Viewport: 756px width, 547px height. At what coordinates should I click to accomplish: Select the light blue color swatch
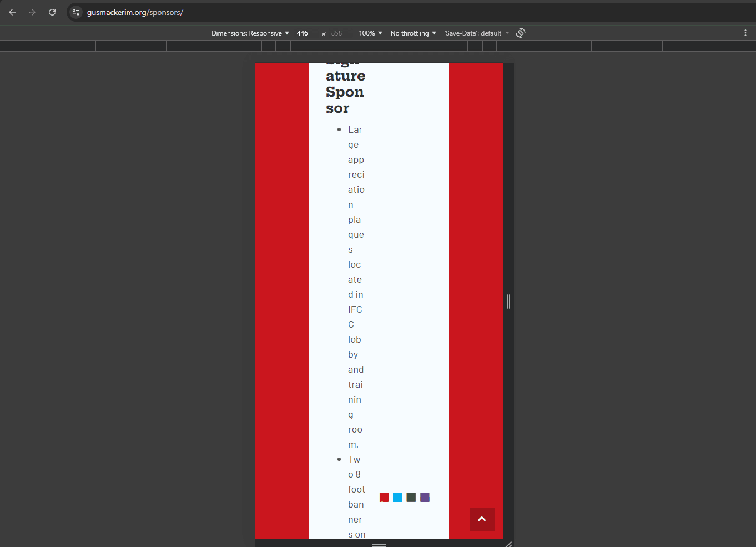pos(397,498)
